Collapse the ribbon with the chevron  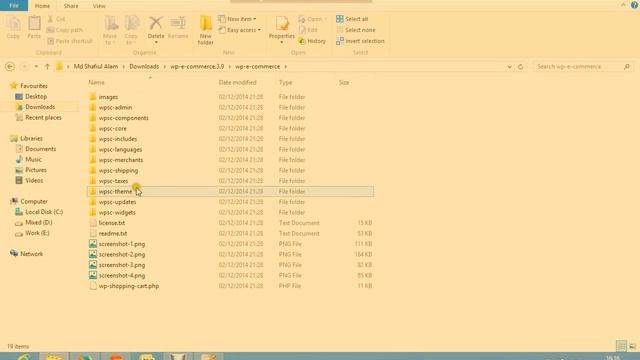coord(623,5)
